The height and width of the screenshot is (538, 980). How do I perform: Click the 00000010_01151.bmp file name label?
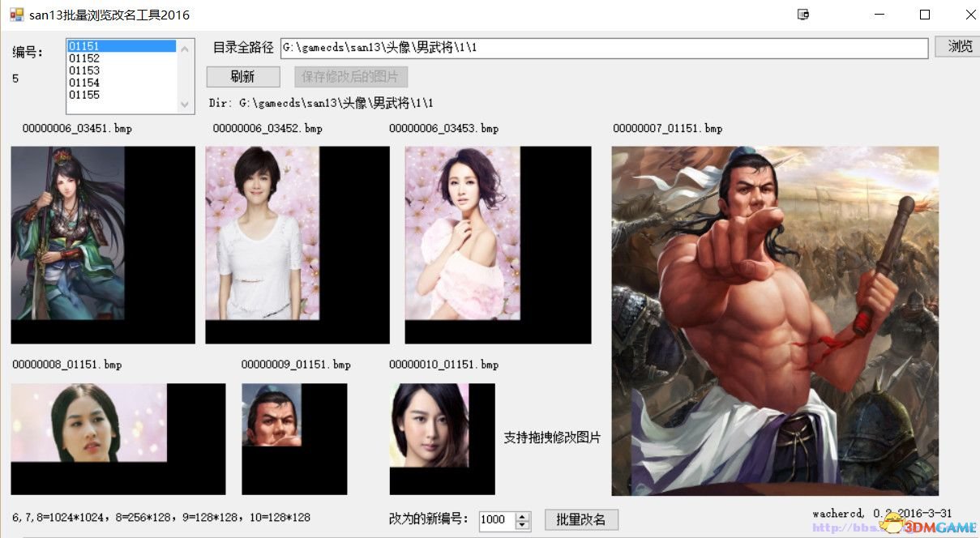tap(443, 365)
